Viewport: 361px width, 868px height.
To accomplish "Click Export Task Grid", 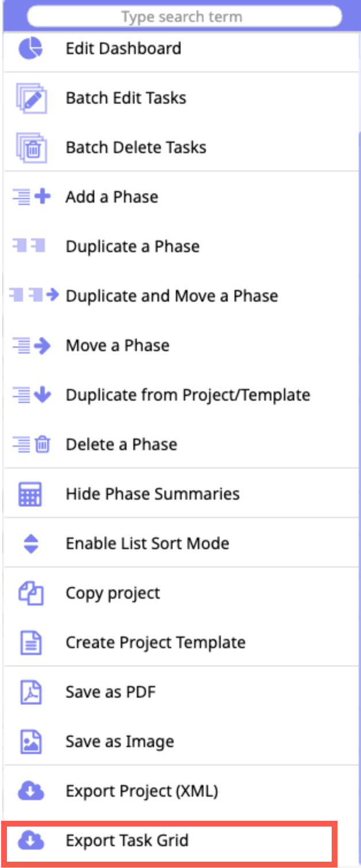I will point(127,840).
